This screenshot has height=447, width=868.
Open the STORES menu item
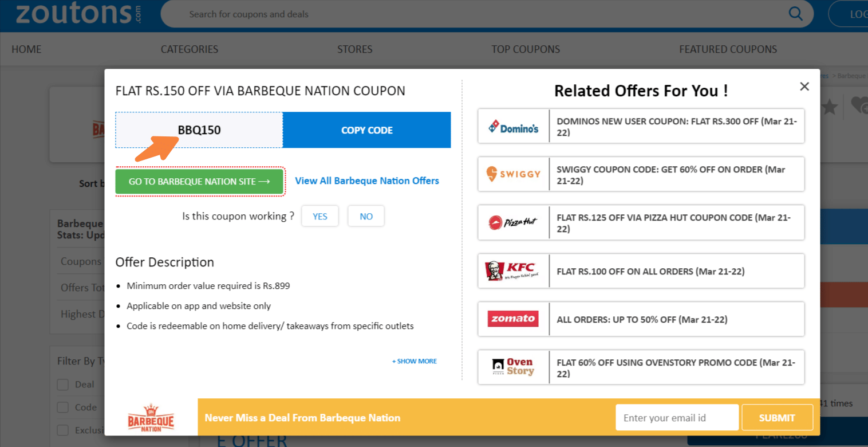355,49
